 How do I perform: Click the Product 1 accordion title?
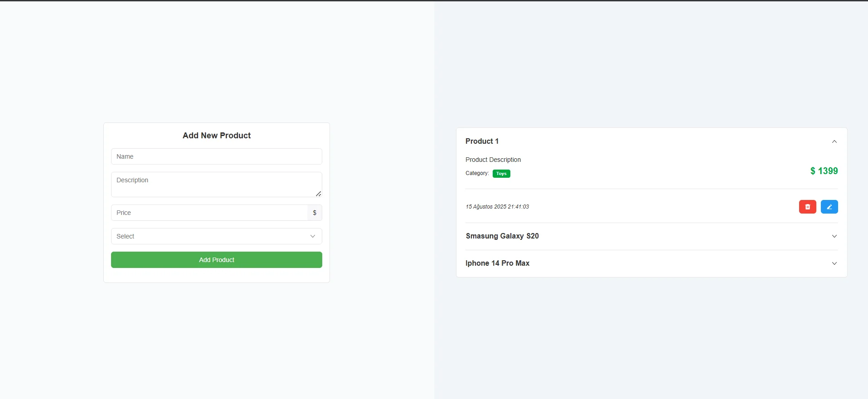click(x=482, y=141)
